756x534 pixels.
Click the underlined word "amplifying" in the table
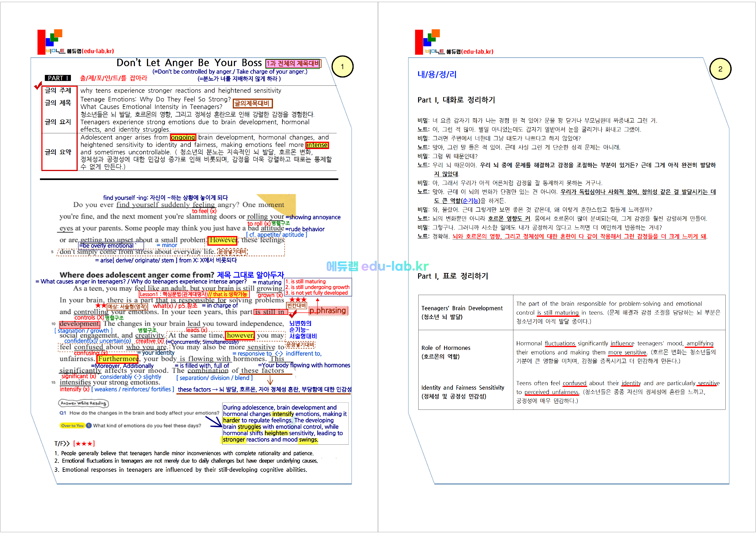(700, 343)
